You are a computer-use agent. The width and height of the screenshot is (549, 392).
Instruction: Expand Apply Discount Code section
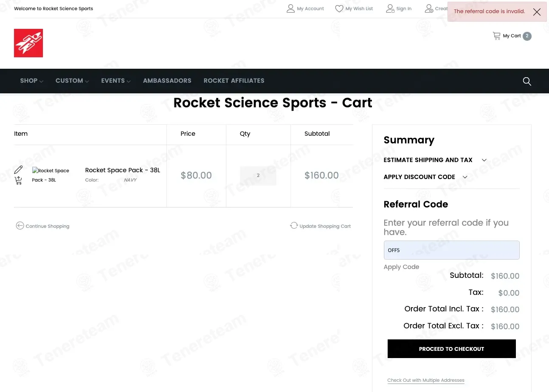[425, 177]
